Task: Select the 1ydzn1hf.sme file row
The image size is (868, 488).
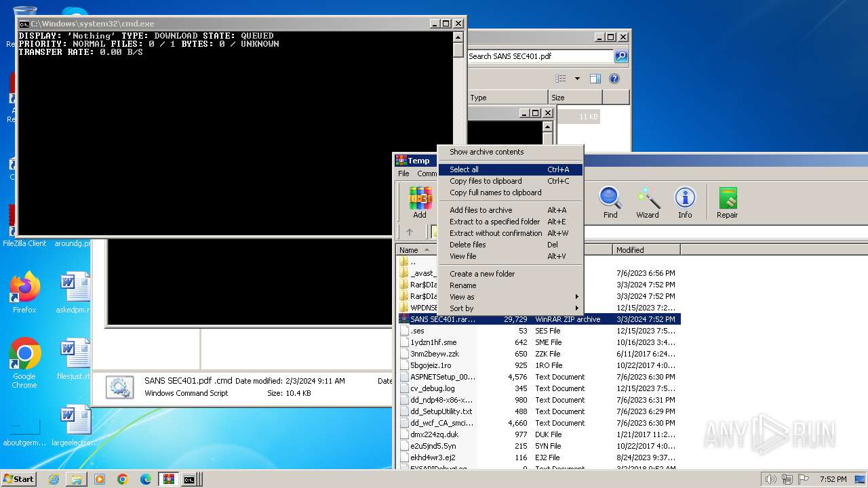Action: pyautogui.click(x=538, y=342)
